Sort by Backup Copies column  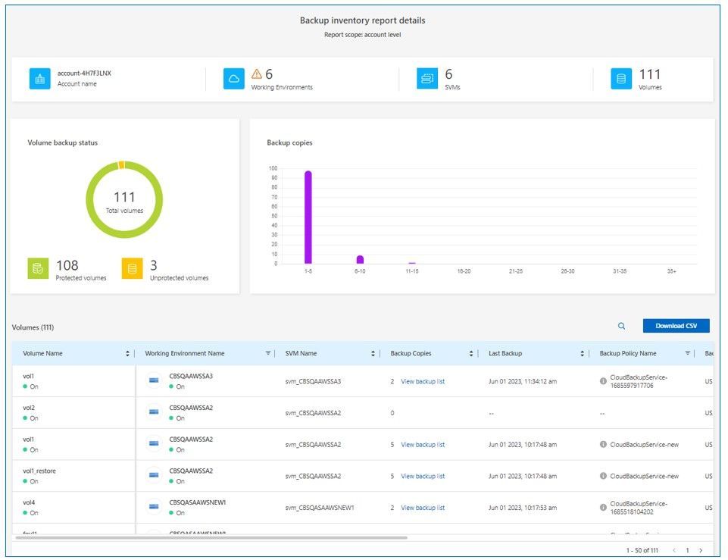[471, 354]
